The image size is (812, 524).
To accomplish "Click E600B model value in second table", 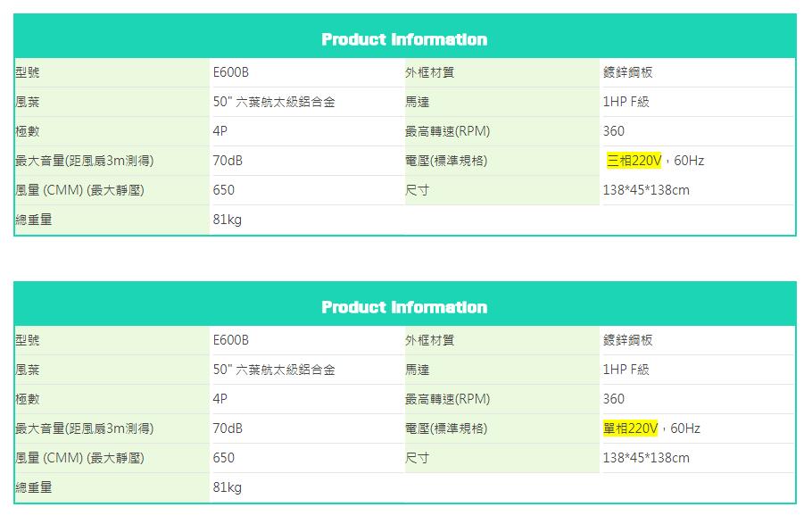I will pos(231,340).
